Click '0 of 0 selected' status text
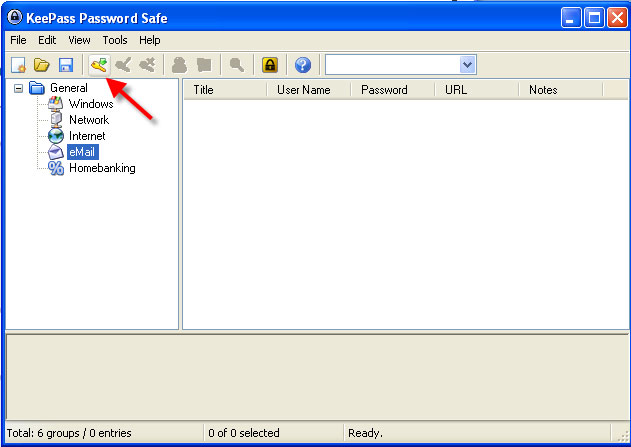This screenshot has height=447, width=631. click(244, 433)
